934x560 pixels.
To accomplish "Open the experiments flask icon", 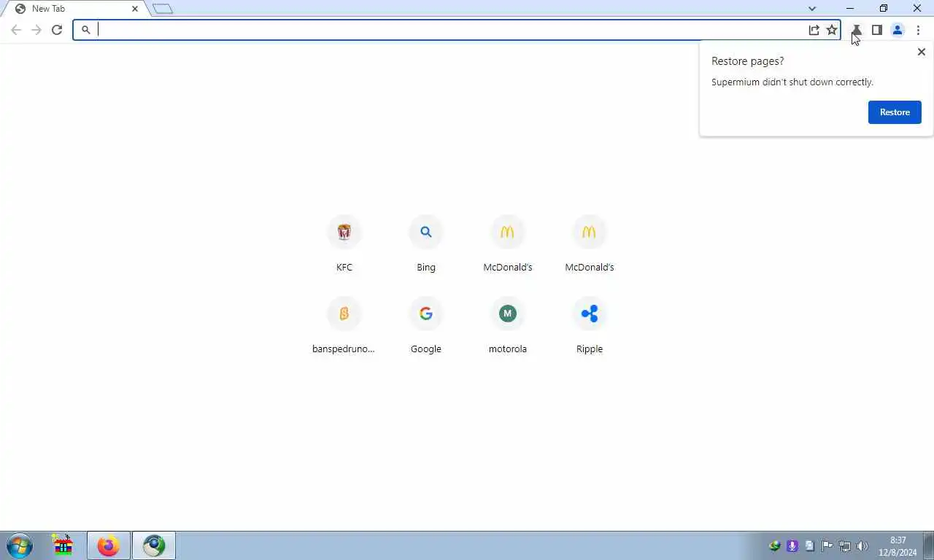I will click(x=857, y=30).
